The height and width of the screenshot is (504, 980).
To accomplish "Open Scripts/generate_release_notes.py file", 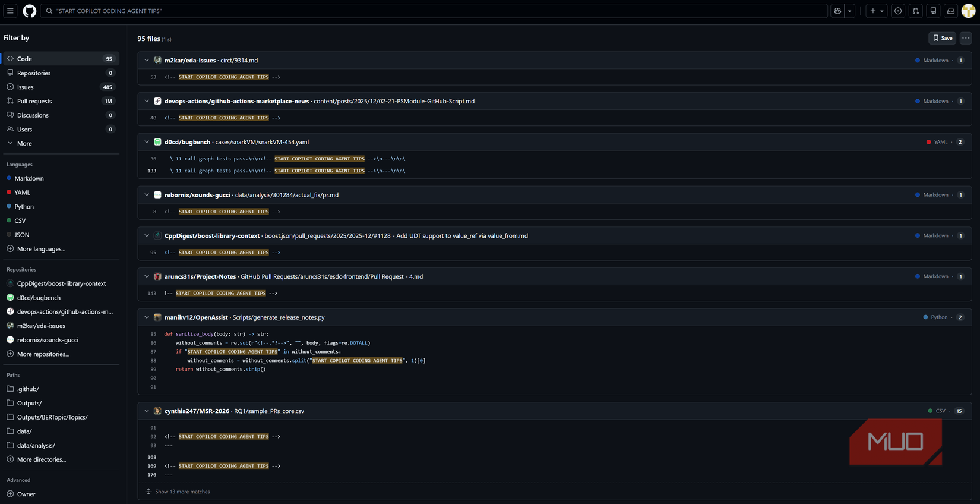I will coord(279,317).
